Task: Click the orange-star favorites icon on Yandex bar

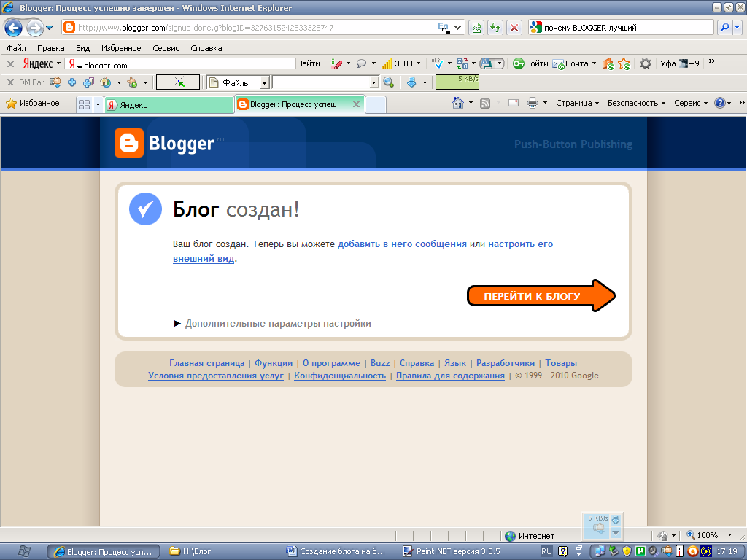Action: 624,63
